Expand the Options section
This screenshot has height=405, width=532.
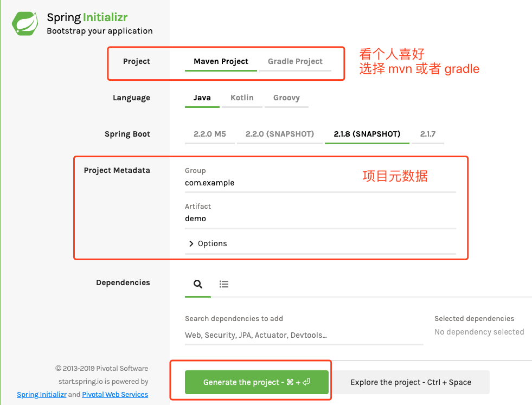point(208,243)
